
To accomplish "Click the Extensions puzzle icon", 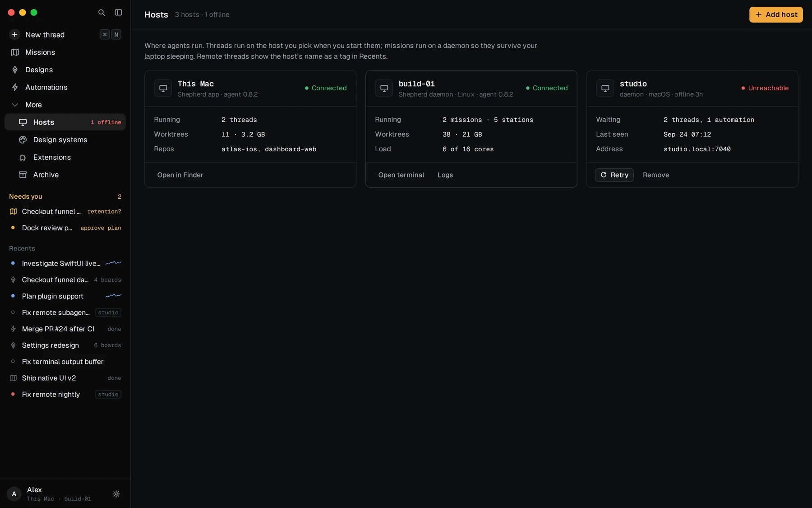I will [x=23, y=157].
